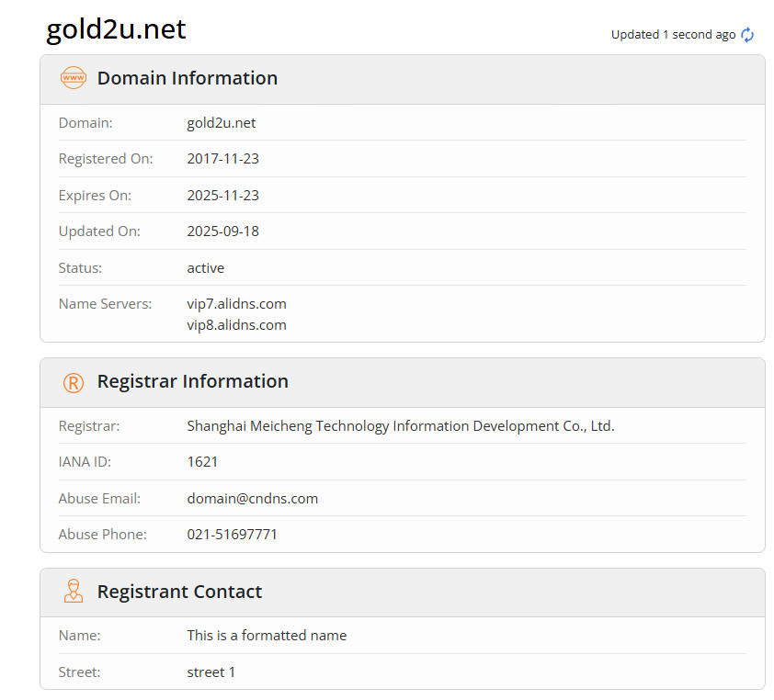Viewport: 774px width, 700px height.
Task: Click the orange registered-mark Registrar icon
Action: 73,382
